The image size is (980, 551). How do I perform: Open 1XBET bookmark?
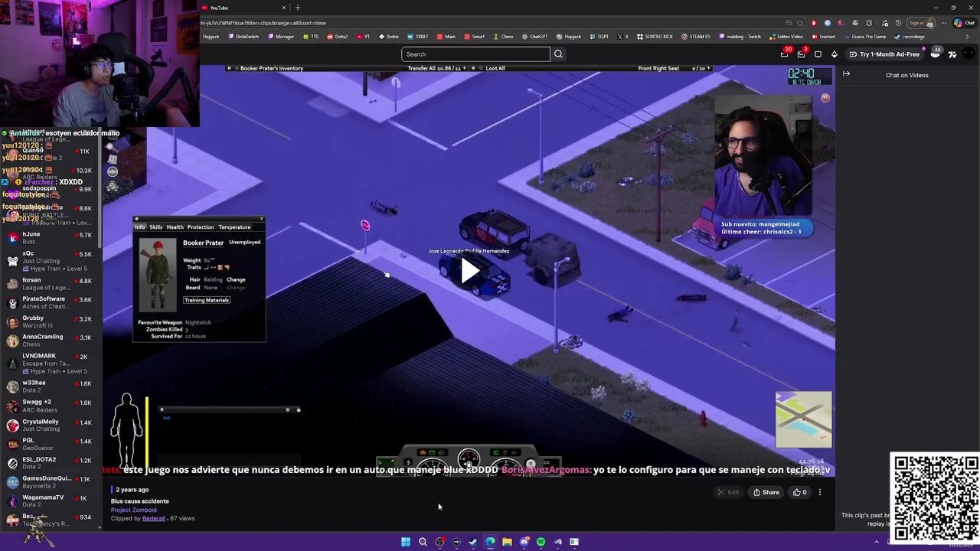click(x=418, y=37)
